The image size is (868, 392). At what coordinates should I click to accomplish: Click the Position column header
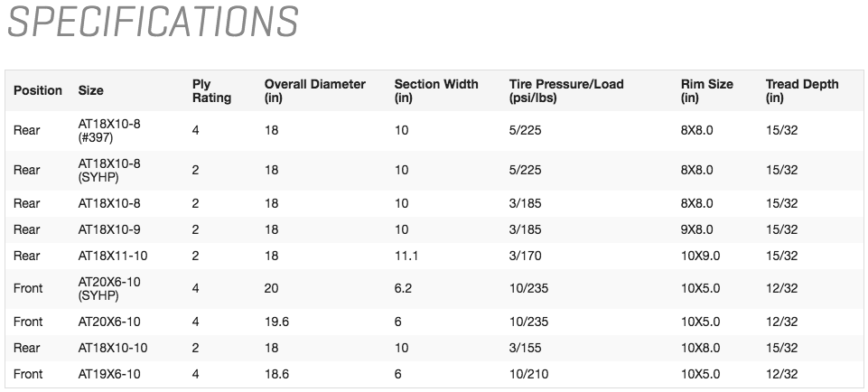(38, 90)
